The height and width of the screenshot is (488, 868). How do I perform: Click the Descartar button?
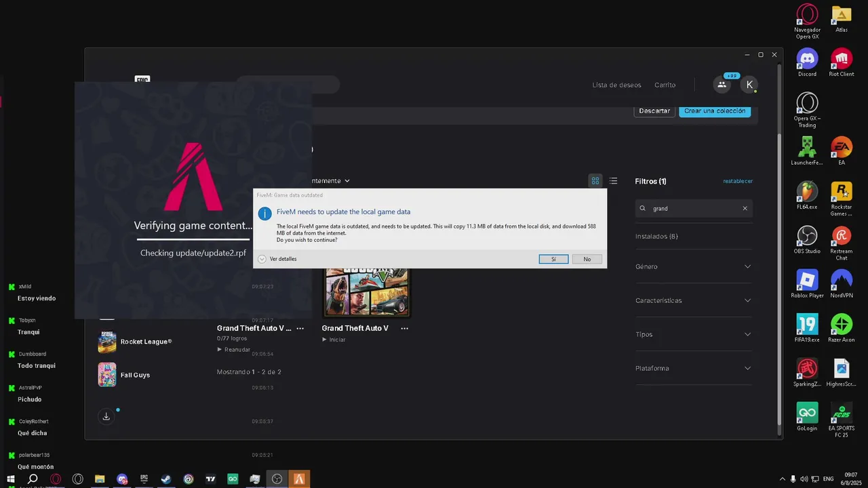click(654, 110)
